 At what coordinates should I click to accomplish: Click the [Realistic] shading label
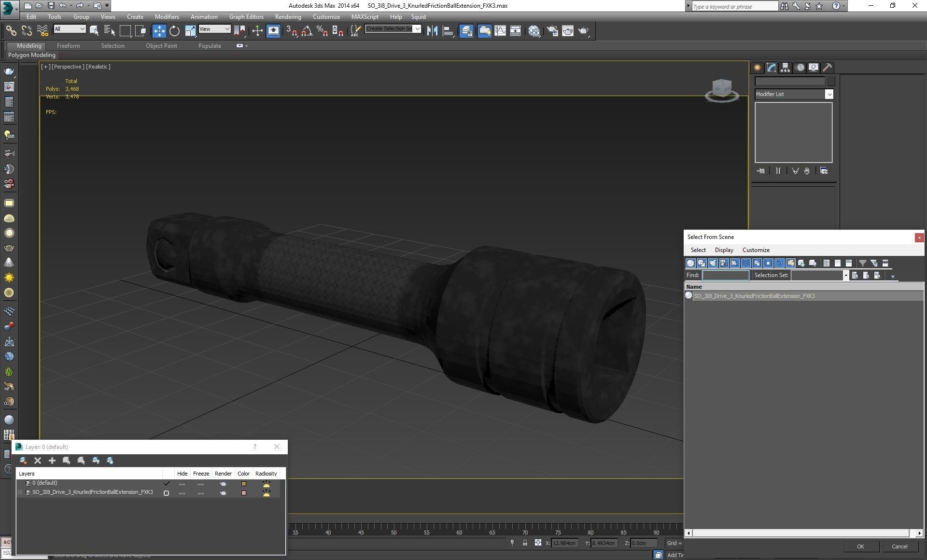98,67
